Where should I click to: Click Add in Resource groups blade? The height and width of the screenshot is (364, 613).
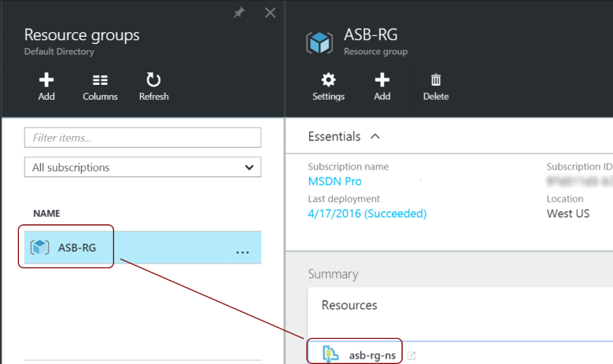(46, 86)
